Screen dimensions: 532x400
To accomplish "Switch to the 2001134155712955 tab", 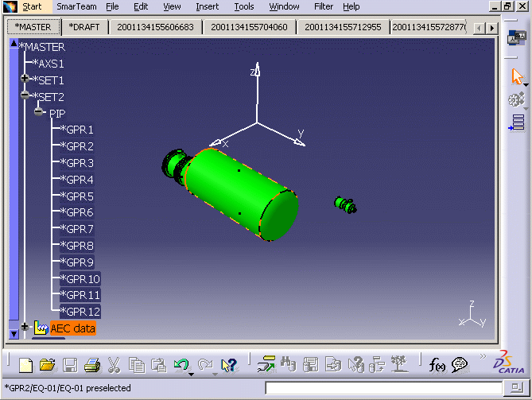I will (343, 27).
